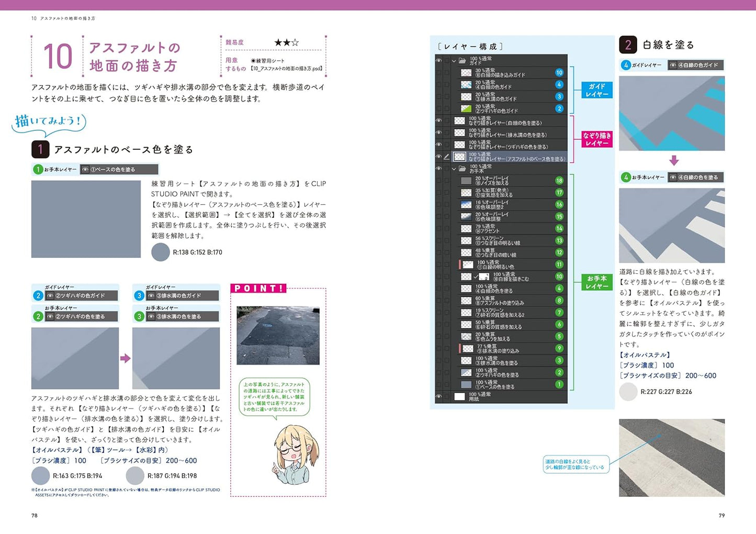Collapse the ガイド layer folder chevron
The width and height of the screenshot is (756, 534).
[454, 61]
